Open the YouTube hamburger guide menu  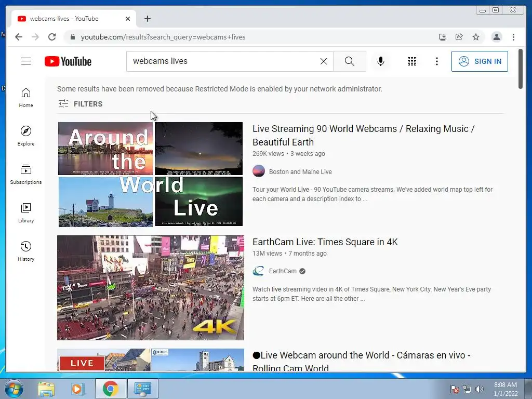coord(26,61)
